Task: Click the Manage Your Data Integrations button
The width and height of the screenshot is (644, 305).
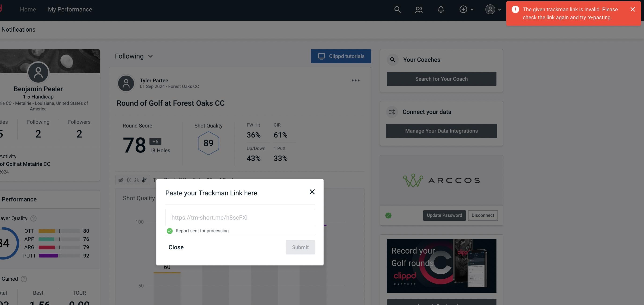Action: (442, 131)
